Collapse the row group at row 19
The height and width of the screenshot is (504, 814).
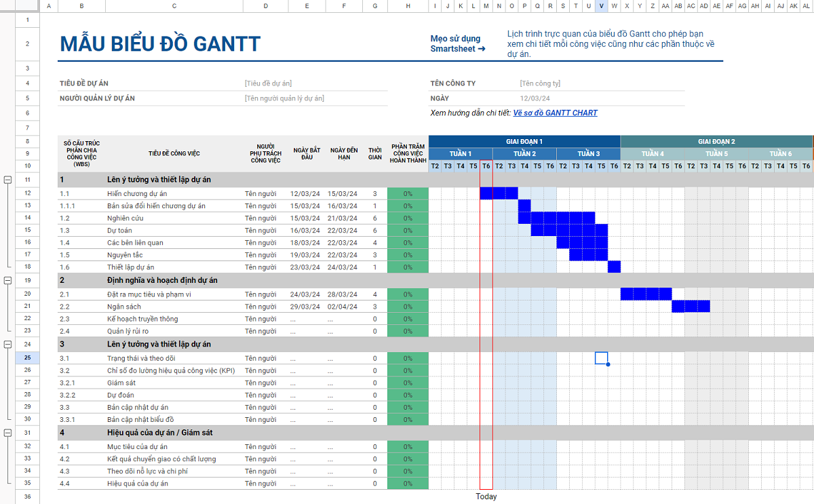point(8,280)
